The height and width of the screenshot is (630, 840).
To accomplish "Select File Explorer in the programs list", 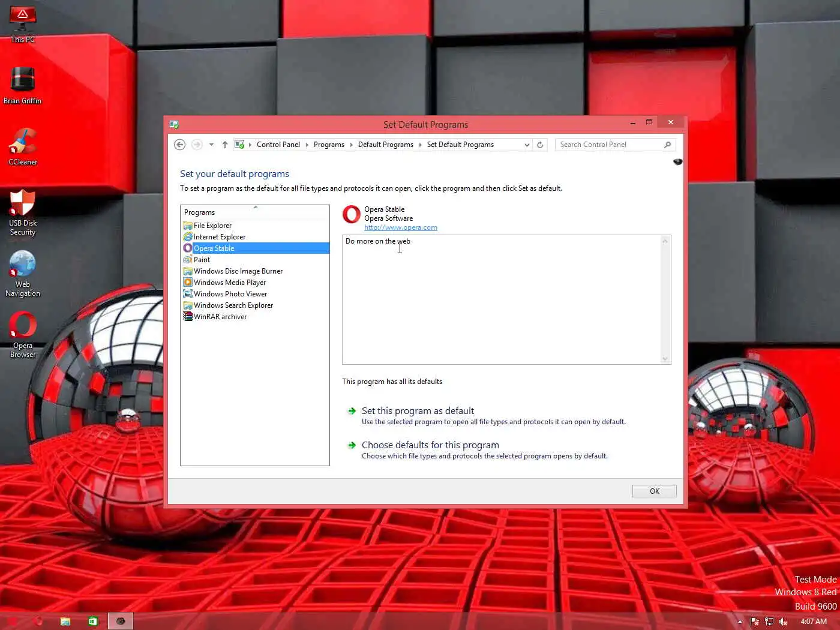I will click(255, 226).
